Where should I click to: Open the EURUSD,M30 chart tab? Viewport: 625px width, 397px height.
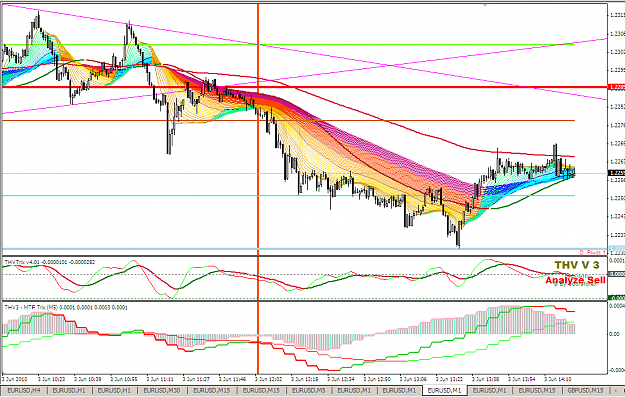[x=162, y=391]
